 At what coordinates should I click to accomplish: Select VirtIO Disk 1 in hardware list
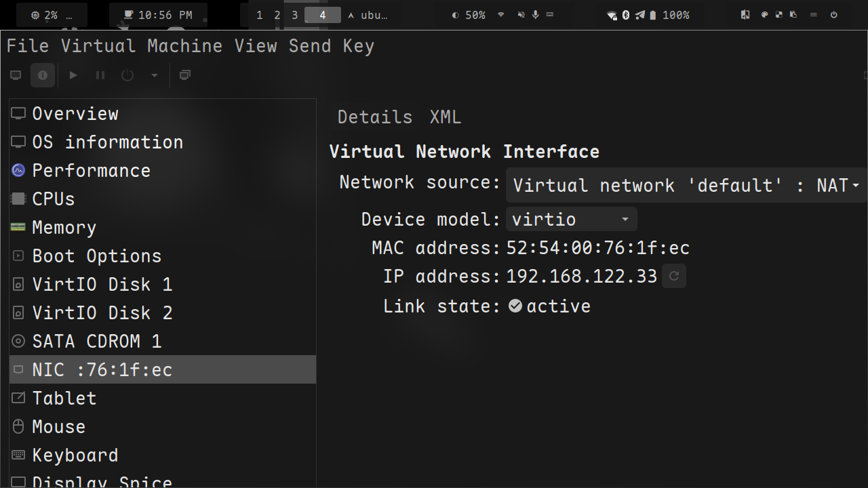[x=102, y=284]
